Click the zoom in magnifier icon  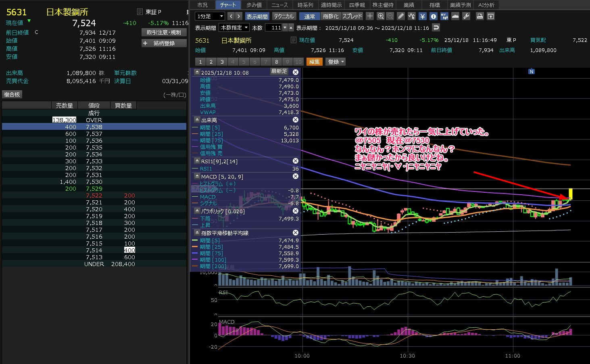click(x=381, y=16)
